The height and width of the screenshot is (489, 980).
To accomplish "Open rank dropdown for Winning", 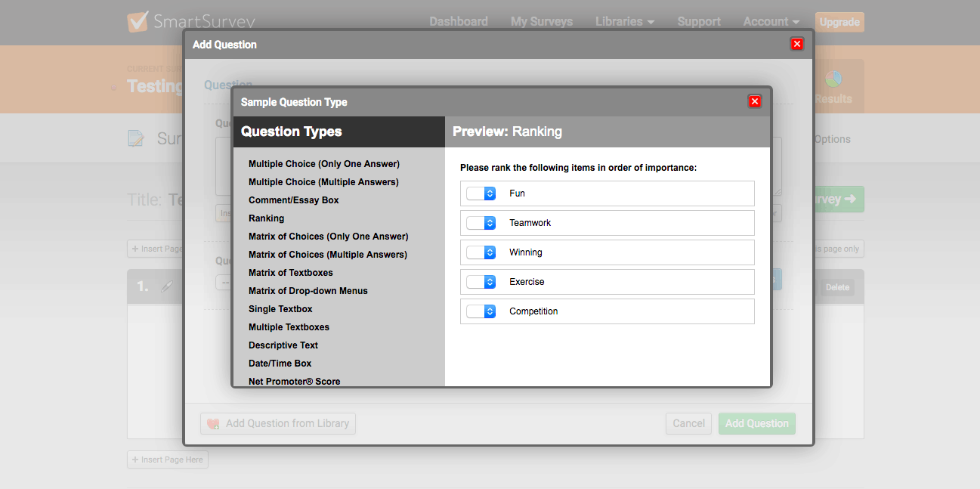I will coord(481,252).
